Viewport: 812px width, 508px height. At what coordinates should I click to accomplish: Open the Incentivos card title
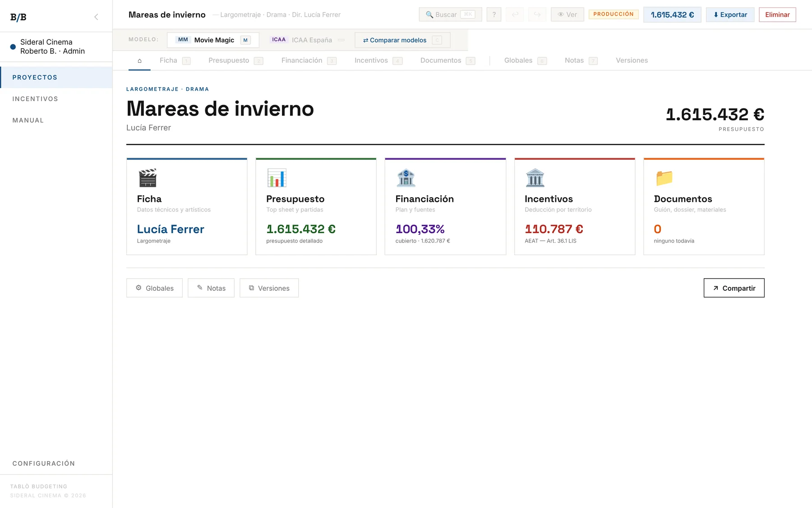549,199
